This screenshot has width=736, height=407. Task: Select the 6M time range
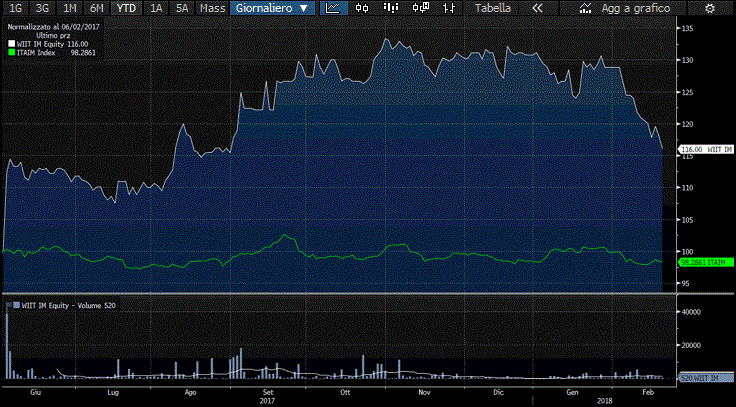pos(96,8)
